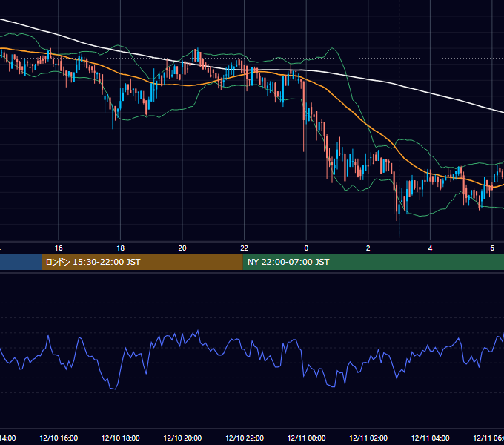504x445 pixels.
Task: Click the 12/11 04:00 time label
Action: pos(430,438)
